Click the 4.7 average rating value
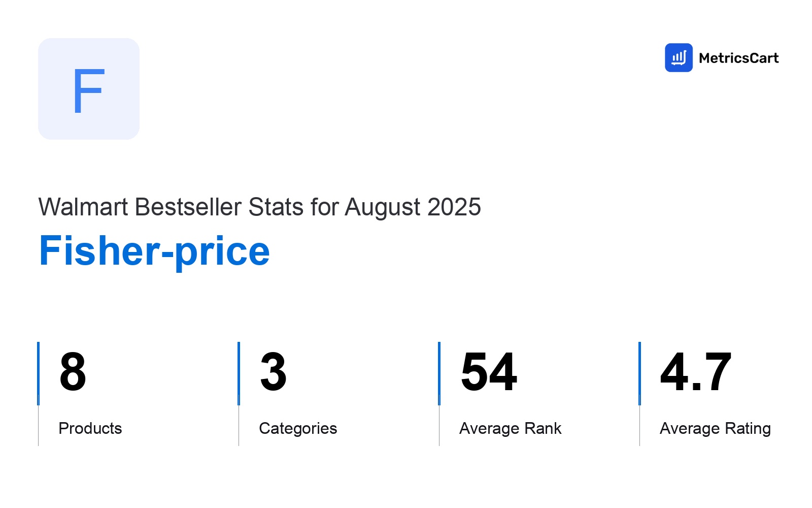This screenshot has height=508, width=812. [696, 372]
